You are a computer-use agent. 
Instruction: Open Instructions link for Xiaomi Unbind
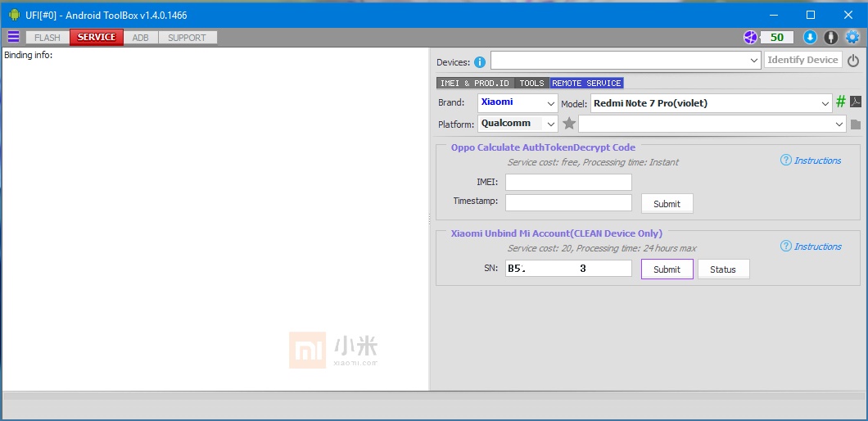[817, 247]
